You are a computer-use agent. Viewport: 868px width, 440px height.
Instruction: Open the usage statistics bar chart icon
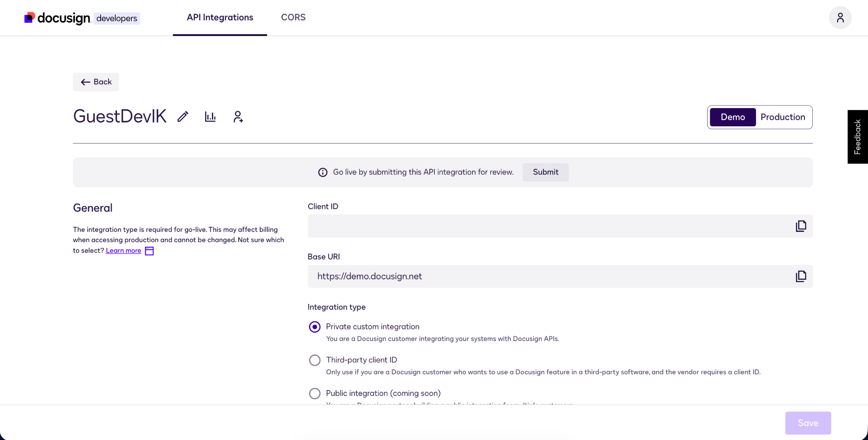coord(210,117)
